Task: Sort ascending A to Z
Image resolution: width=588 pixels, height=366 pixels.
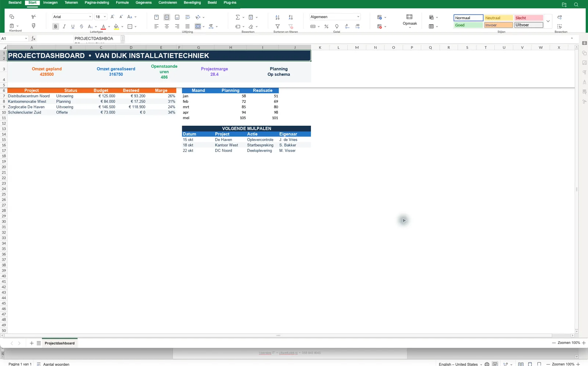Action: click(277, 17)
